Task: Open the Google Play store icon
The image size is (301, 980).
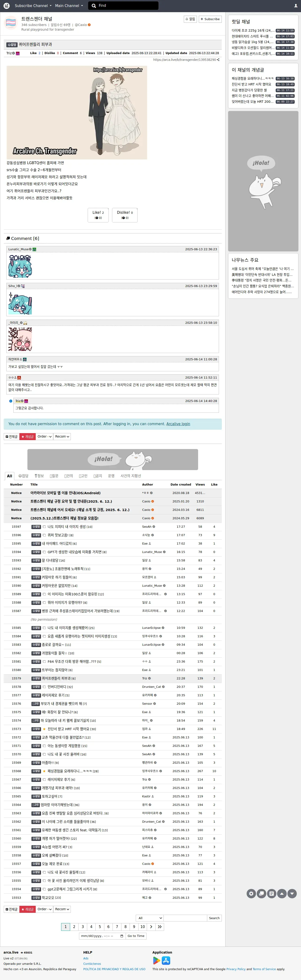Action: pos(156,961)
